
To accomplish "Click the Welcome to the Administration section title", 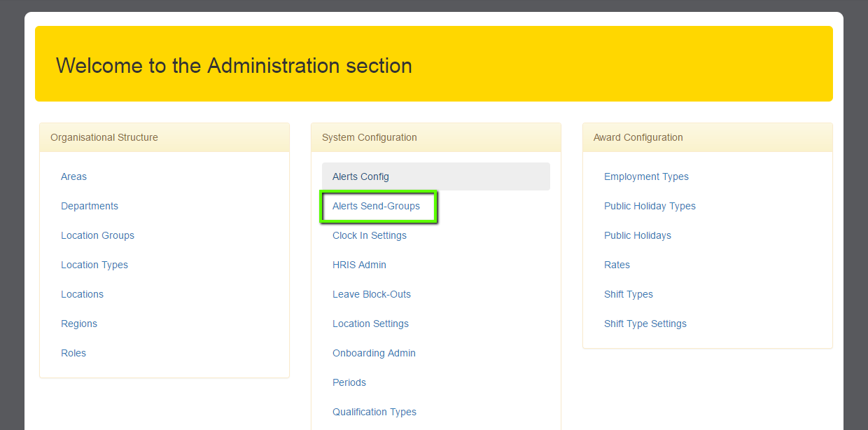I will 234,66.
